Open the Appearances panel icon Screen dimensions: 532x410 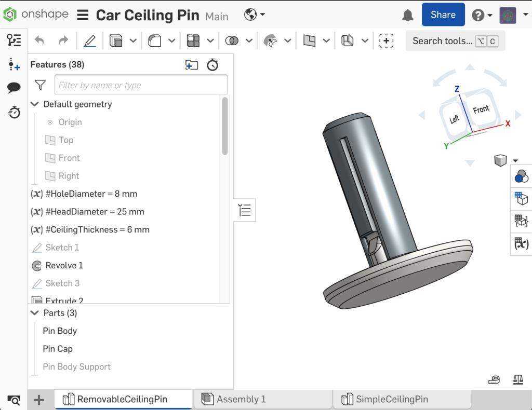pyautogui.click(x=521, y=176)
